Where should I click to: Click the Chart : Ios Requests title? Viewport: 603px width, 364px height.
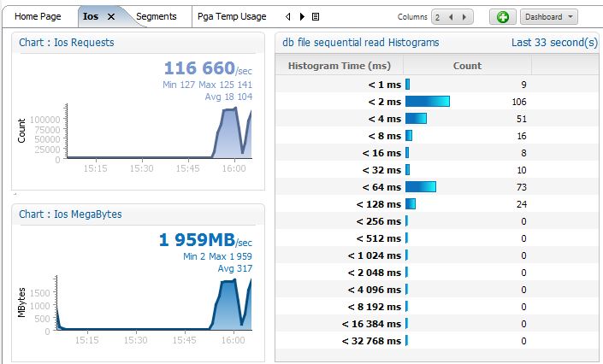click(67, 42)
